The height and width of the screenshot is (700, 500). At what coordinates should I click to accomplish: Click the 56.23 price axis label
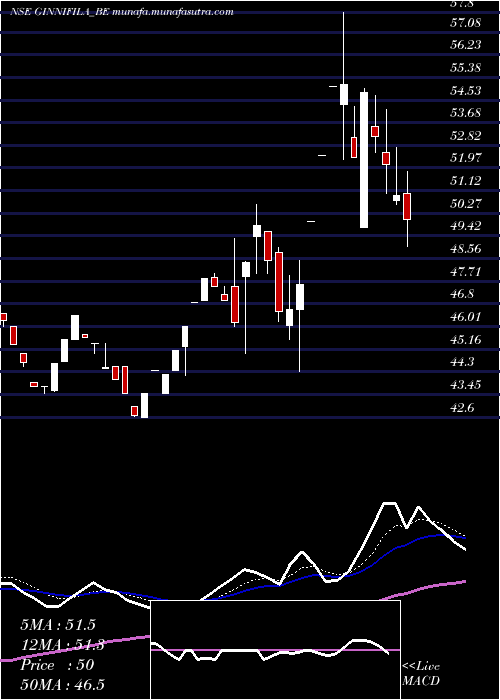[x=466, y=45]
